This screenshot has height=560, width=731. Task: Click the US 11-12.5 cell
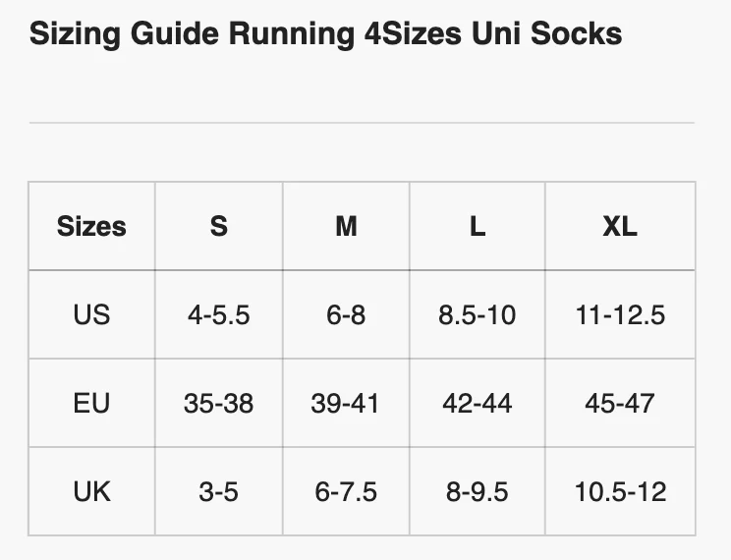point(620,314)
